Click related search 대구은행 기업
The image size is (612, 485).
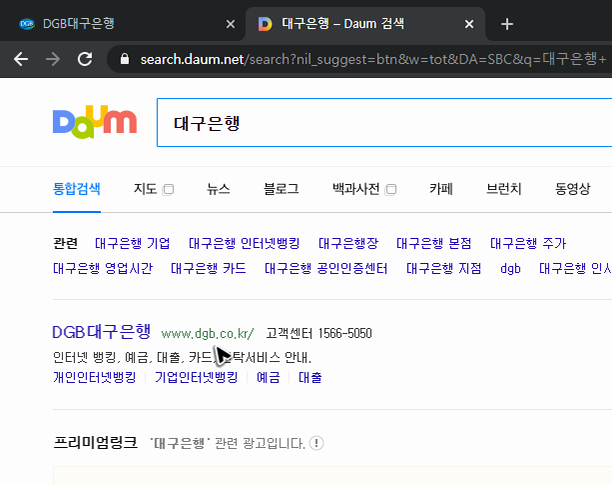click(132, 243)
